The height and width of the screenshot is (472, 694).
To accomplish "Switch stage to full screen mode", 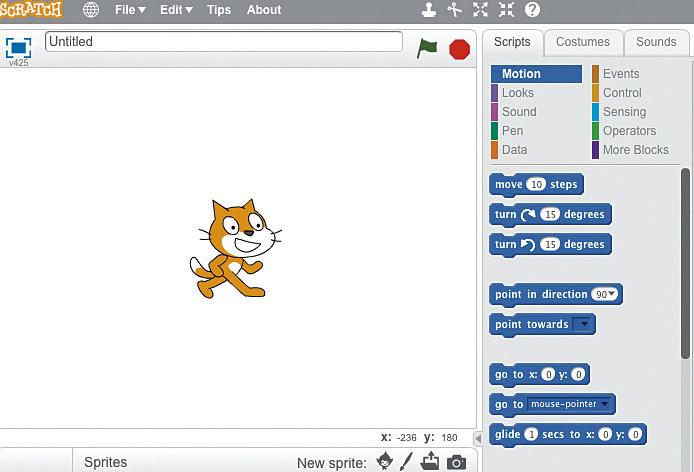I will coord(18,48).
